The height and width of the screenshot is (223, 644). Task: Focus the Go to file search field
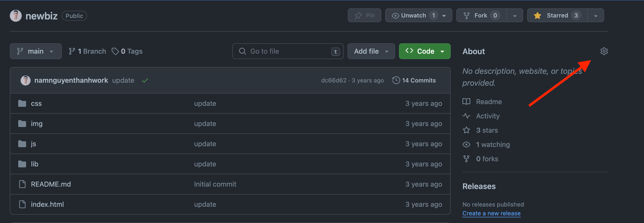pos(288,51)
